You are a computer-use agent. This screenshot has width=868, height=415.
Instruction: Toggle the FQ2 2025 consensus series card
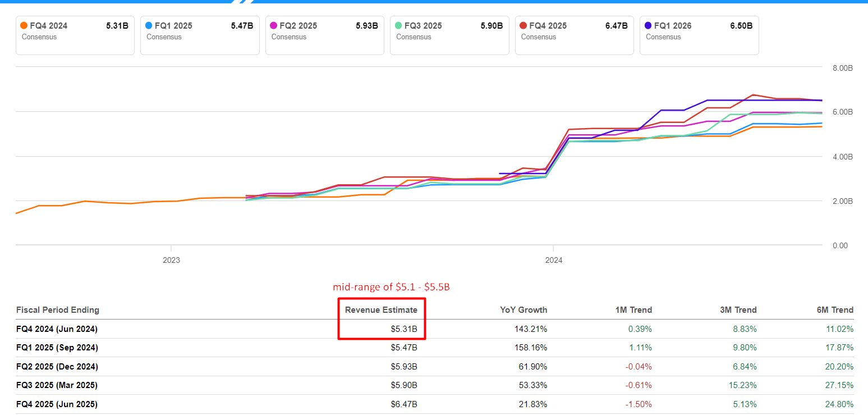[x=325, y=35]
